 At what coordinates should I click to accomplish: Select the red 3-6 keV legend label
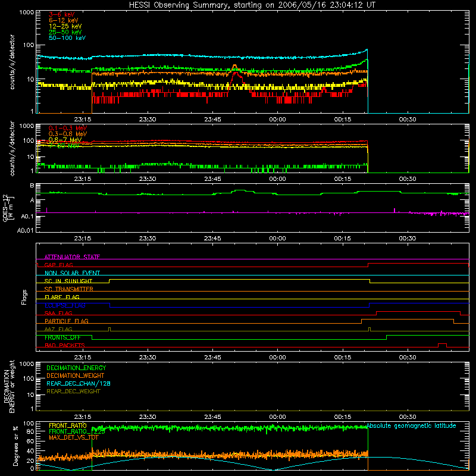(61, 14)
